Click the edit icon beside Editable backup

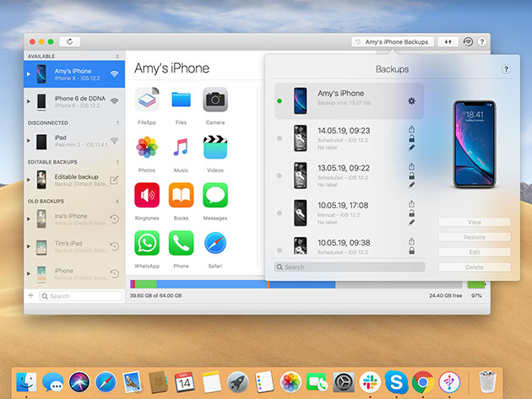114,180
